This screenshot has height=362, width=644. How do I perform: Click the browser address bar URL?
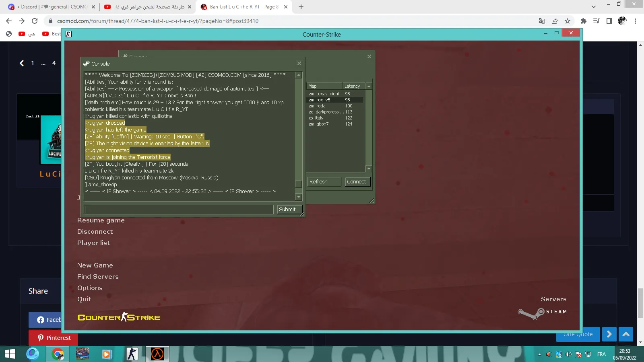(x=158, y=21)
